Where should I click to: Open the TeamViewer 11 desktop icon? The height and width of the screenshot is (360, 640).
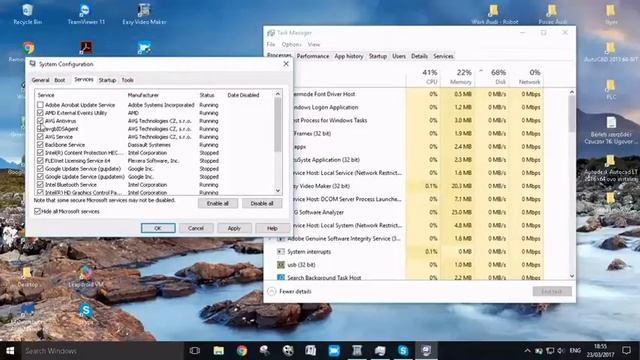pos(86,14)
